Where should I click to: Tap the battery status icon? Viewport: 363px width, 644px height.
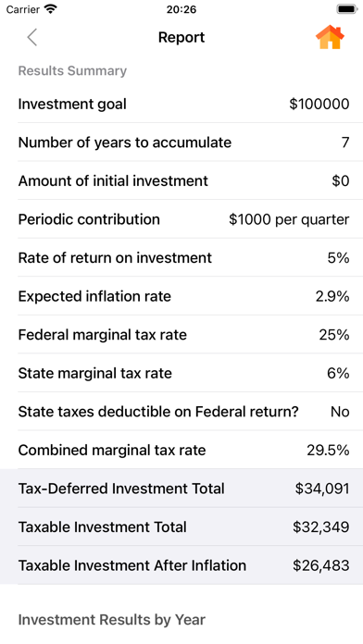point(346,9)
